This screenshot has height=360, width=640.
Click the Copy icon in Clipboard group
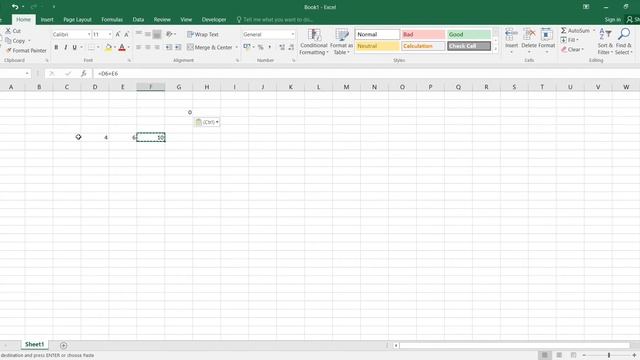coord(8,40)
